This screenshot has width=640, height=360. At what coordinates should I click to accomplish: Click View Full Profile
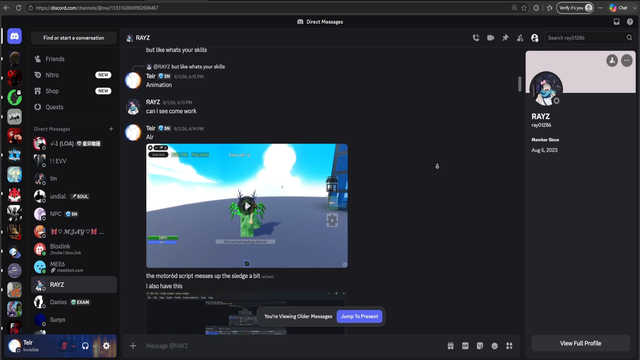[x=580, y=343]
